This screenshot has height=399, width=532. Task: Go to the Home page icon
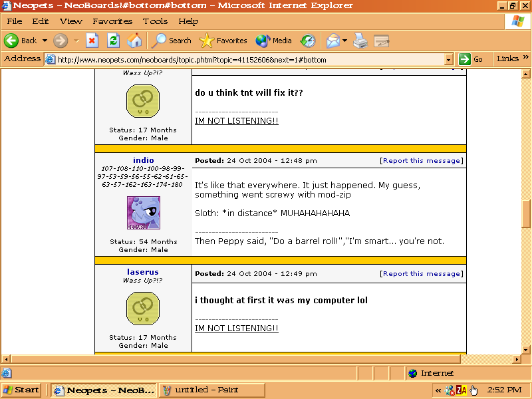coord(134,41)
